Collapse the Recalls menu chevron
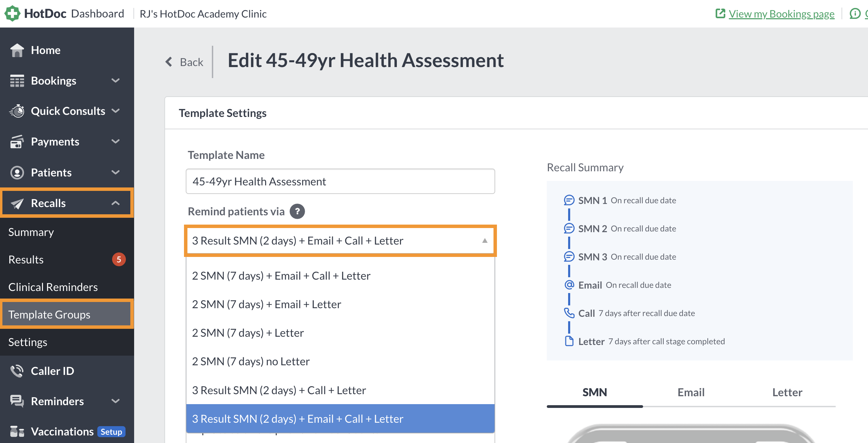Viewport: 868px width, 443px height. click(x=116, y=203)
